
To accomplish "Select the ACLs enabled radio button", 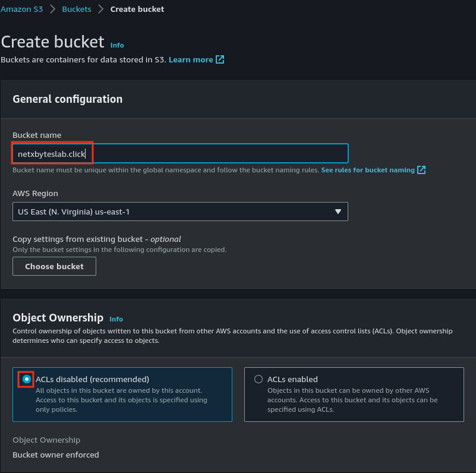I will click(x=259, y=379).
